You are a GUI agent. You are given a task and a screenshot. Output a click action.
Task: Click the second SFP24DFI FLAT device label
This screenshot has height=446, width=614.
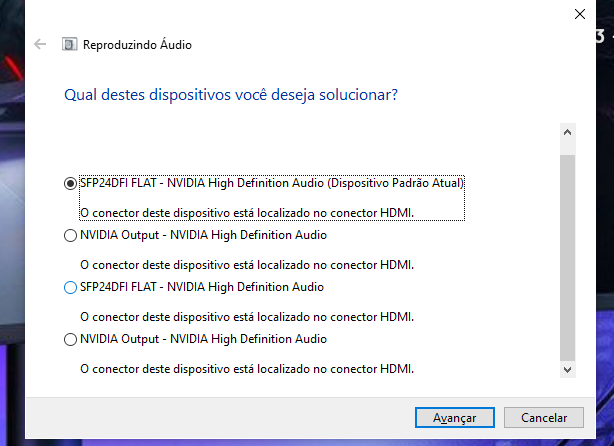click(202, 287)
